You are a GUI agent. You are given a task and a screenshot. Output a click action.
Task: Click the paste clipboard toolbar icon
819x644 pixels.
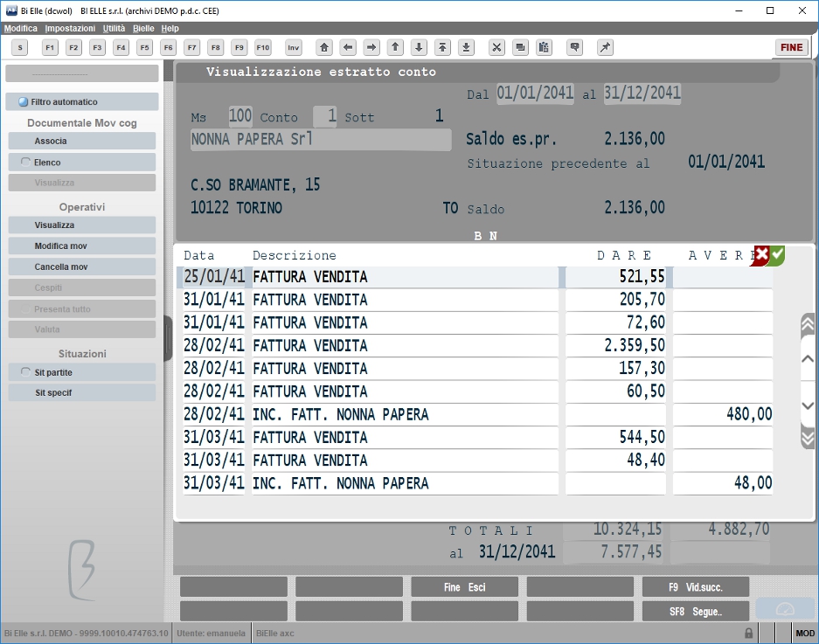point(544,47)
